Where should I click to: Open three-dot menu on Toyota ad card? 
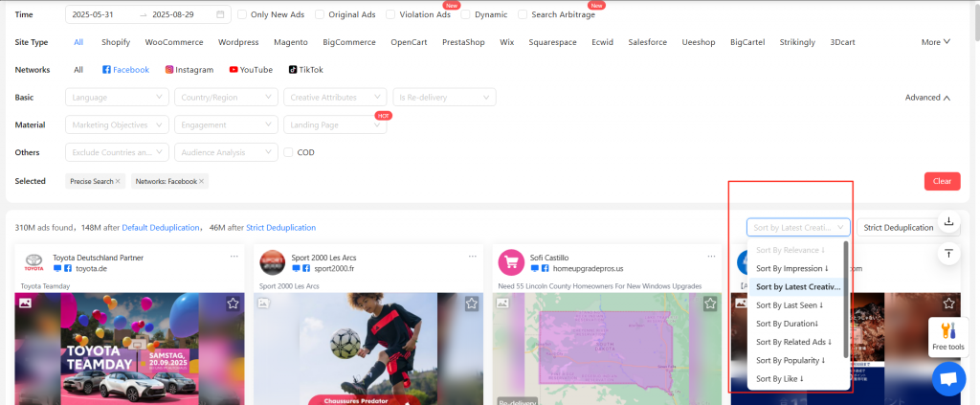234,258
